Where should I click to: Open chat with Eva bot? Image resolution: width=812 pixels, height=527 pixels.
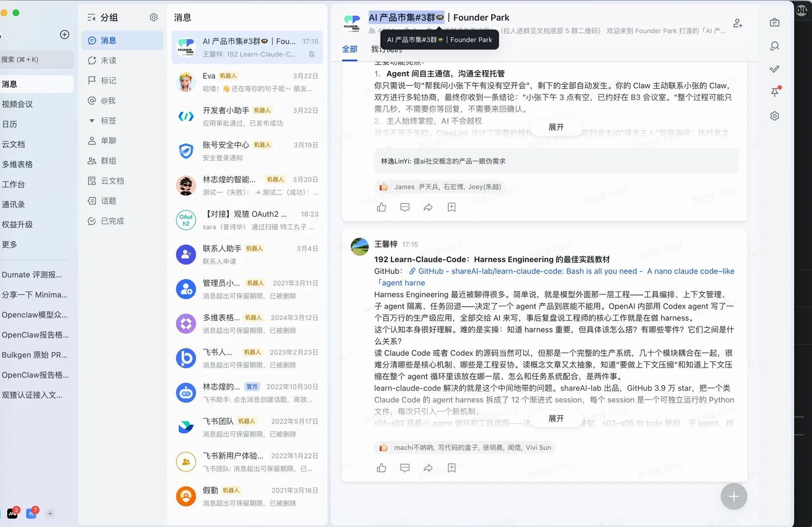[247, 82]
